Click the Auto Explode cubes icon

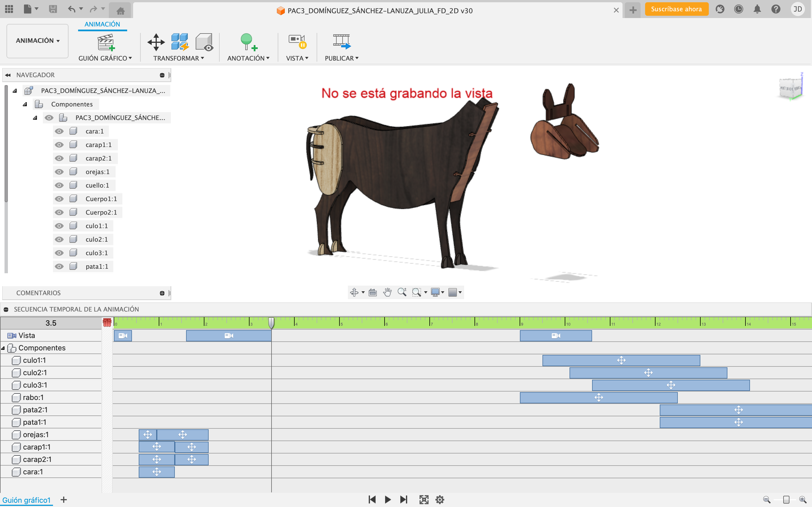coord(180,42)
